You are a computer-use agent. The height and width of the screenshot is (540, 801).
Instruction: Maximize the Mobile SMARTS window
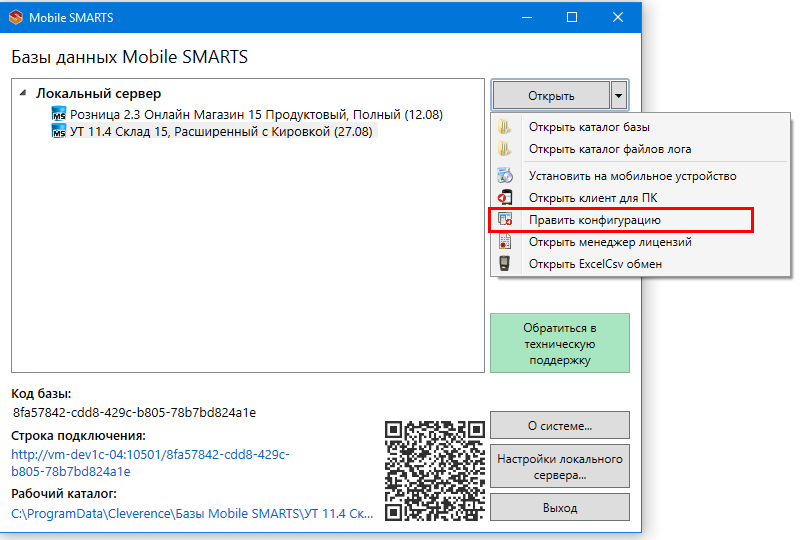pos(572,17)
